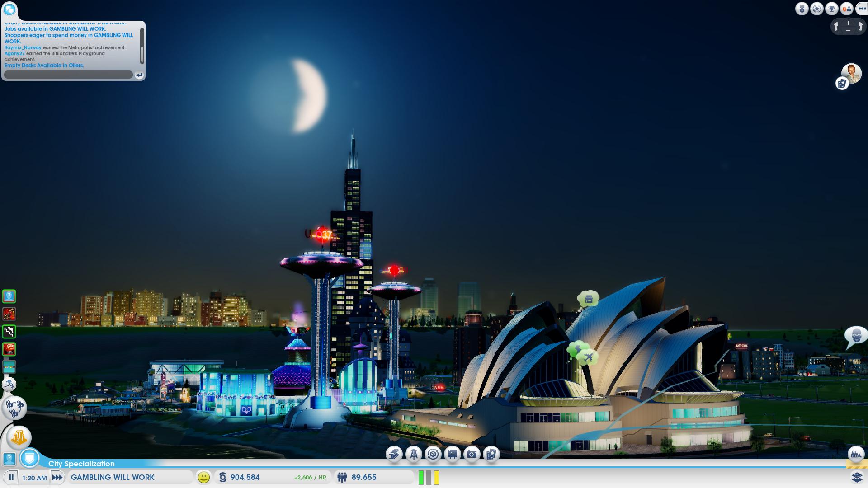The width and height of the screenshot is (868, 488).
Task: Open the trophy challenges icon
Action: coord(832,9)
